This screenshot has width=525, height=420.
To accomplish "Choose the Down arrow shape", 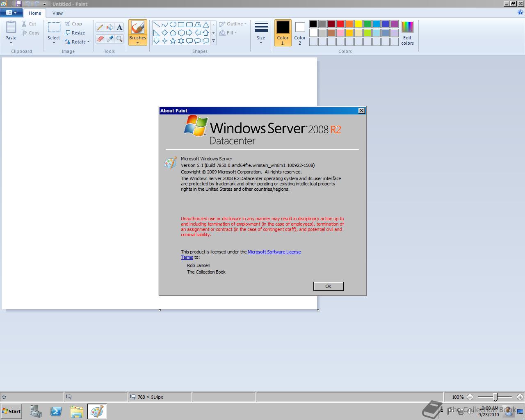I will pyautogui.click(x=156, y=41).
